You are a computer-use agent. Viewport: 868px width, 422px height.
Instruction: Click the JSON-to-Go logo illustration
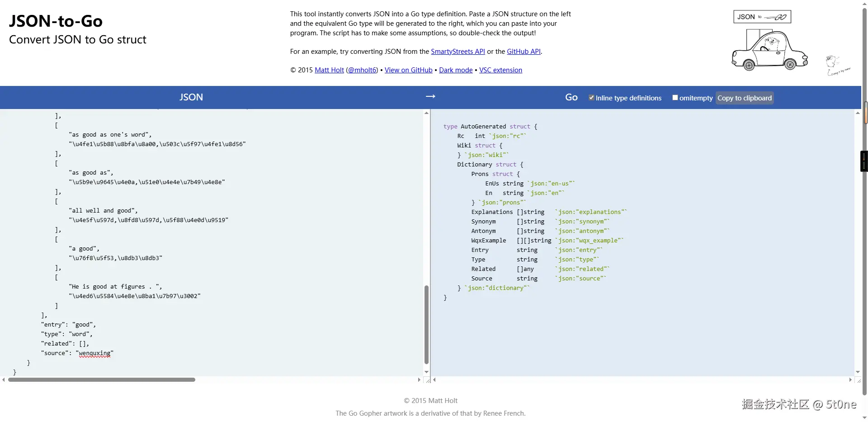pos(762,17)
